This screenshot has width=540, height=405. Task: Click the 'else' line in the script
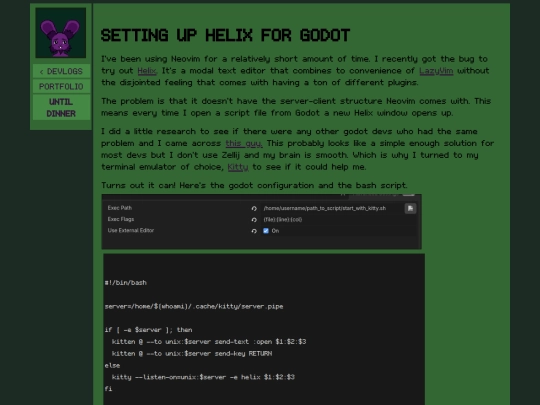[x=112, y=365]
